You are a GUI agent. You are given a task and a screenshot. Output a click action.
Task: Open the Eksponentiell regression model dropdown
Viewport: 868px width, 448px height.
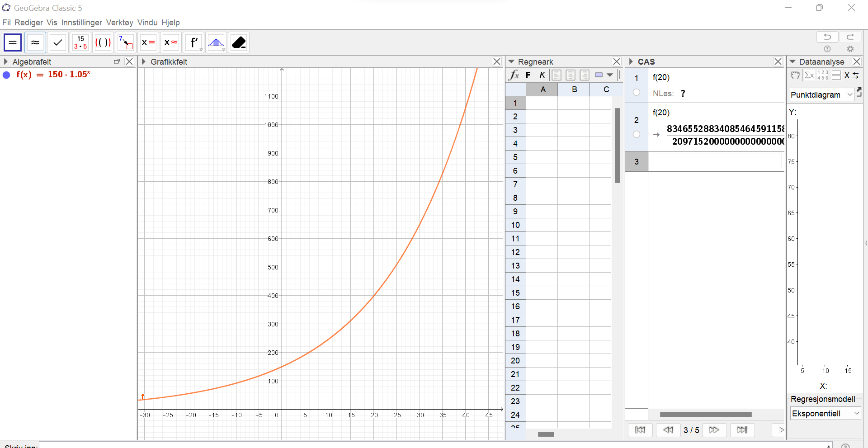coord(826,413)
